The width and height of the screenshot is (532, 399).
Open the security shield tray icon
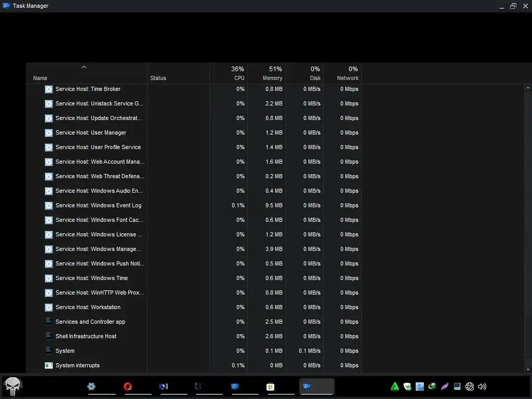click(407, 387)
